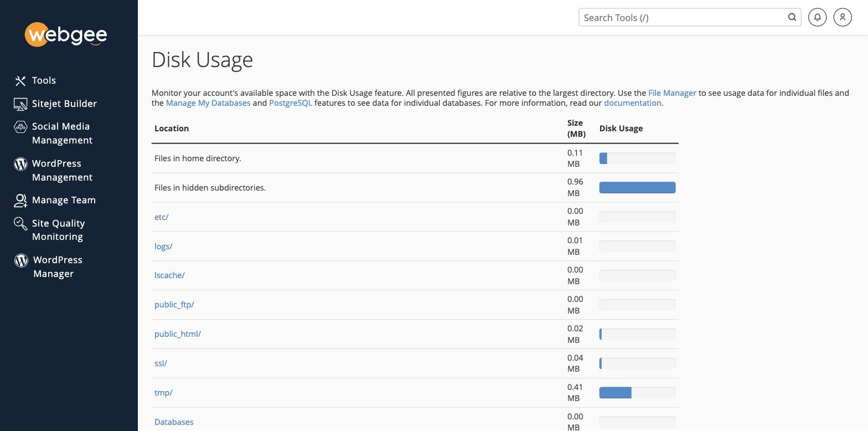Click usage bar for hidden subdirectories
This screenshot has height=431, width=868.
[637, 188]
